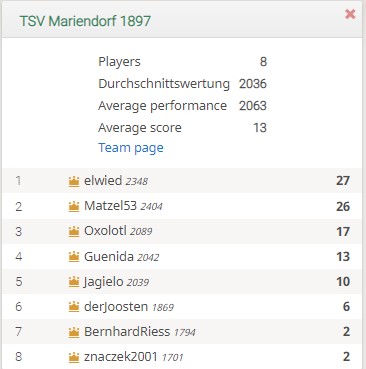Click the crown icon next to BernhardRiess
Screen dimensions: 366x369
(x=74, y=332)
